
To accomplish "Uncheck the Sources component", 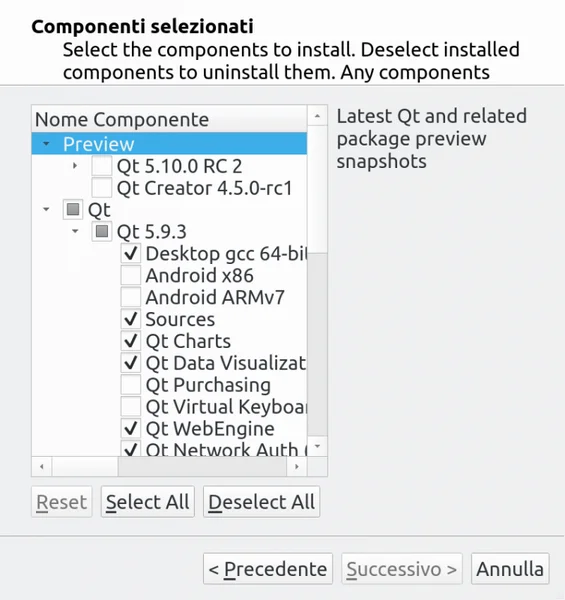I will [131, 319].
